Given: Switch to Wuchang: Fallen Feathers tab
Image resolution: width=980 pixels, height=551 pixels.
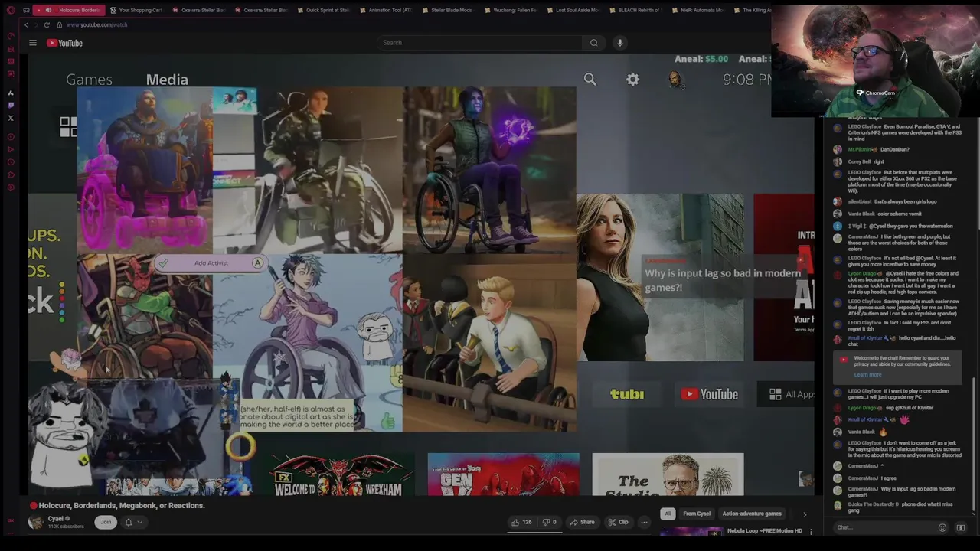Looking at the screenshot, I should pyautogui.click(x=511, y=10).
